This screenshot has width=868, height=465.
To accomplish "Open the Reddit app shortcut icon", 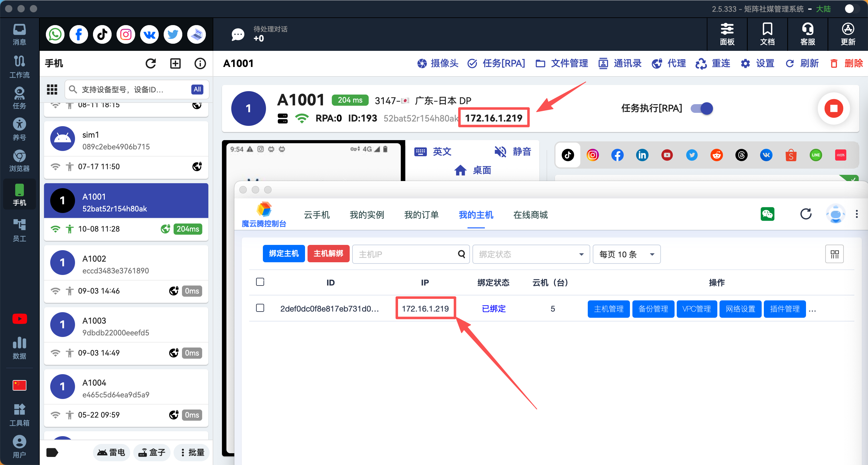I will click(x=716, y=155).
